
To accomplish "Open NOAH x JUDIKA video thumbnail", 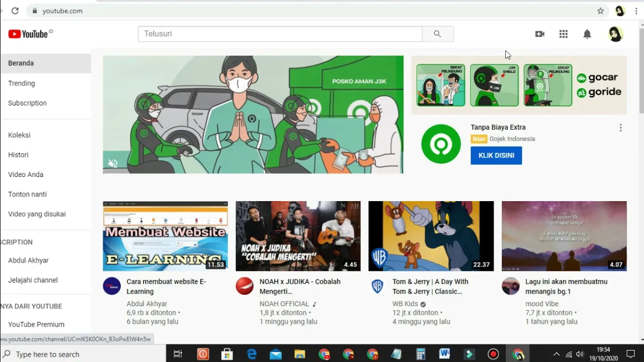I will point(298,236).
